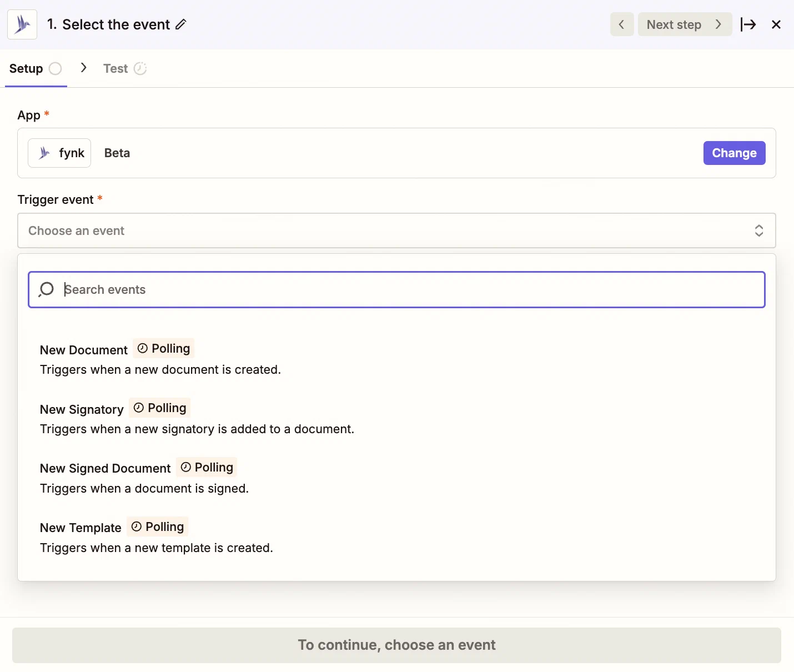
Task: Click the Beta label next to fynk
Action: tap(117, 153)
